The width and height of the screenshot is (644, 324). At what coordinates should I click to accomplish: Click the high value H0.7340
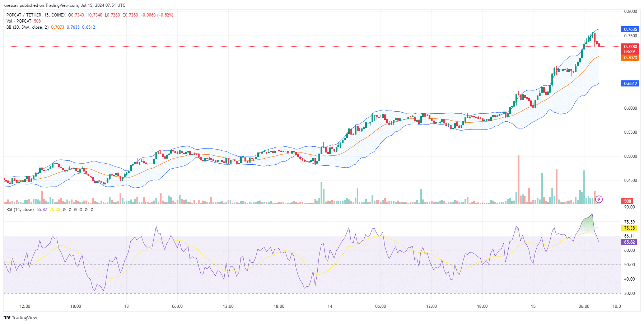pos(94,15)
